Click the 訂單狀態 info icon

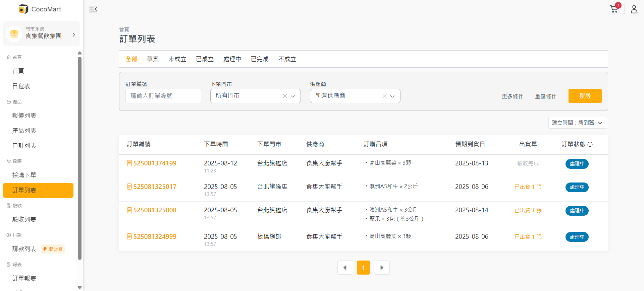point(590,144)
